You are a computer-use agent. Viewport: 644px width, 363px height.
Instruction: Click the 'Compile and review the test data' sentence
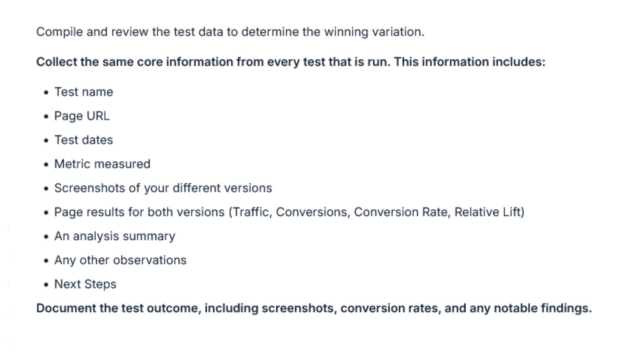coord(230,32)
